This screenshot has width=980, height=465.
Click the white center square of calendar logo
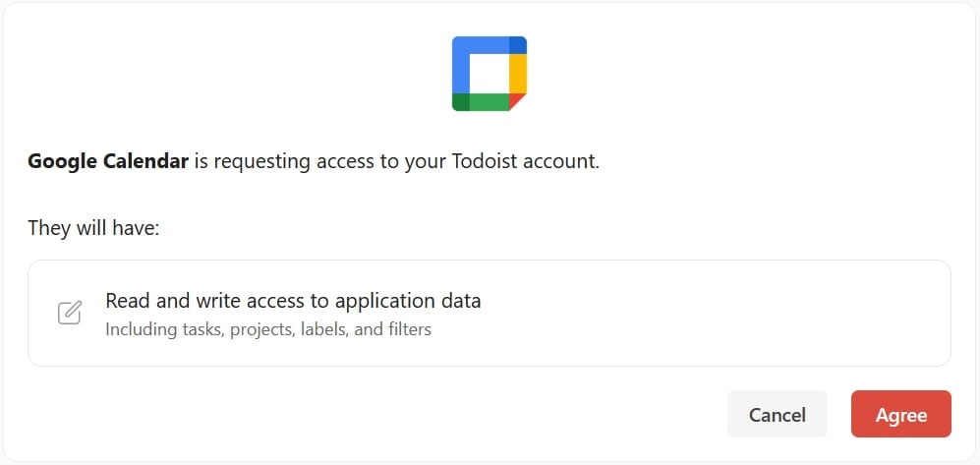point(490,74)
